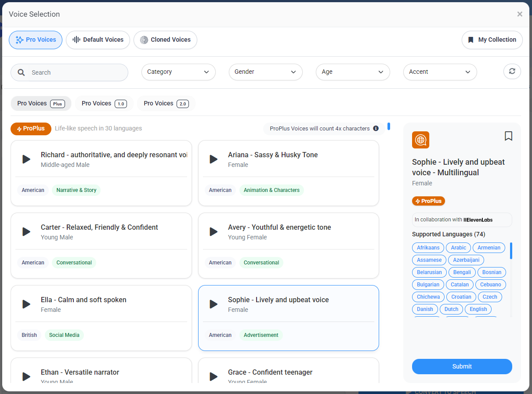Click the ProPlus info icon
This screenshot has height=394, width=532.
[376, 129]
